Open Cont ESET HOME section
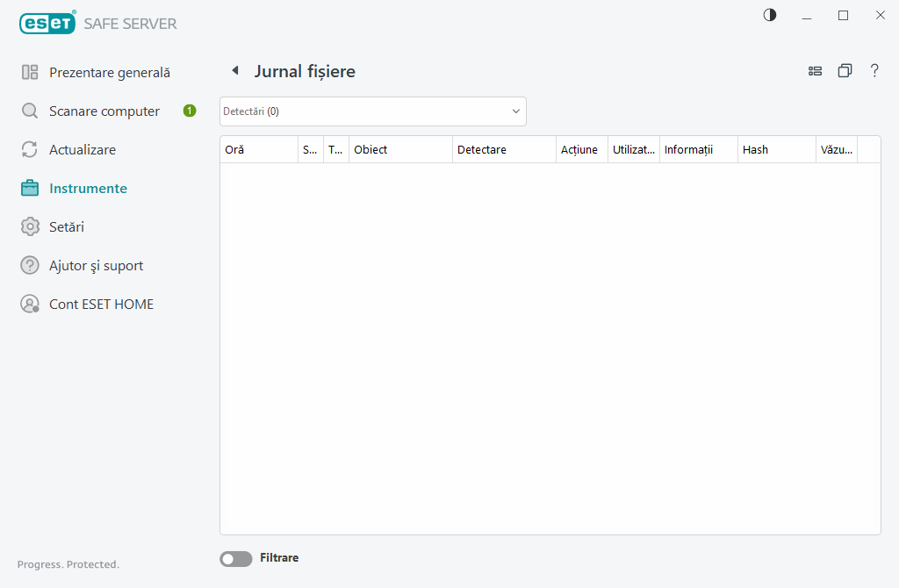 [x=101, y=305]
